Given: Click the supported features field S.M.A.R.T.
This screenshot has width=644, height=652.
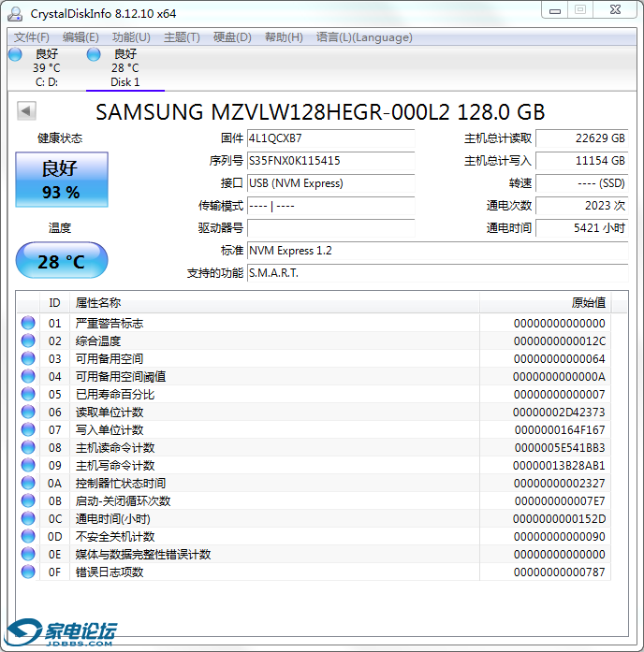Looking at the screenshot, I should [438, 273].
